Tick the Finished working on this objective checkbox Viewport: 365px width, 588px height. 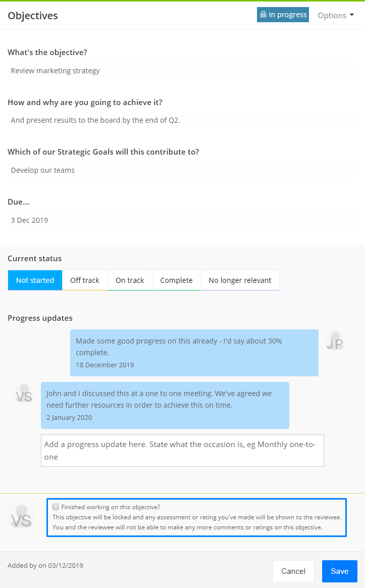(56, 507)
